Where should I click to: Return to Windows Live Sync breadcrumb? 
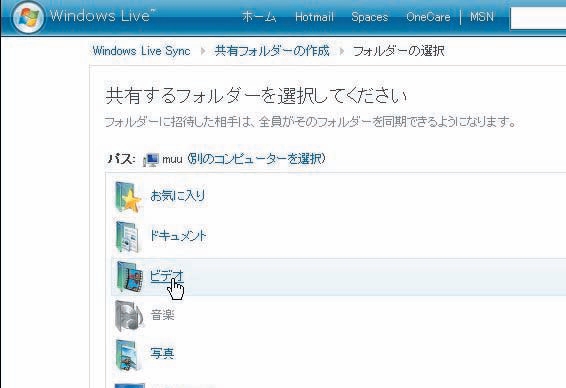142,51
